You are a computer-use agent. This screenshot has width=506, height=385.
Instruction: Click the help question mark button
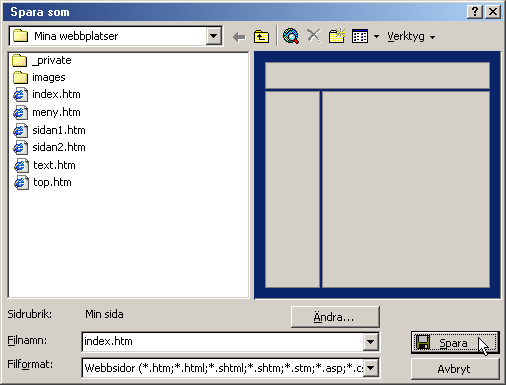(475, 12)
